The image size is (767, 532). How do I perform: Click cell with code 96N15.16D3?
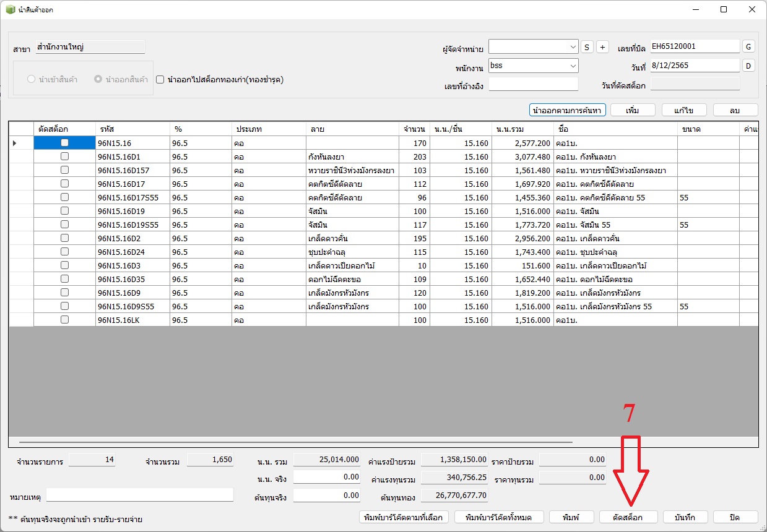point(132,265)
